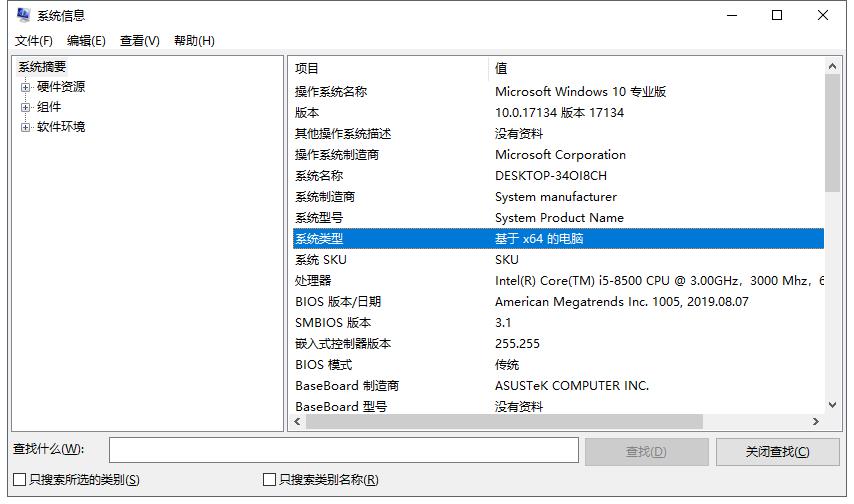Minimize the 系统信息 window
Screen dimensions: 854x504
pyautogui.click(x=732, y=15)
